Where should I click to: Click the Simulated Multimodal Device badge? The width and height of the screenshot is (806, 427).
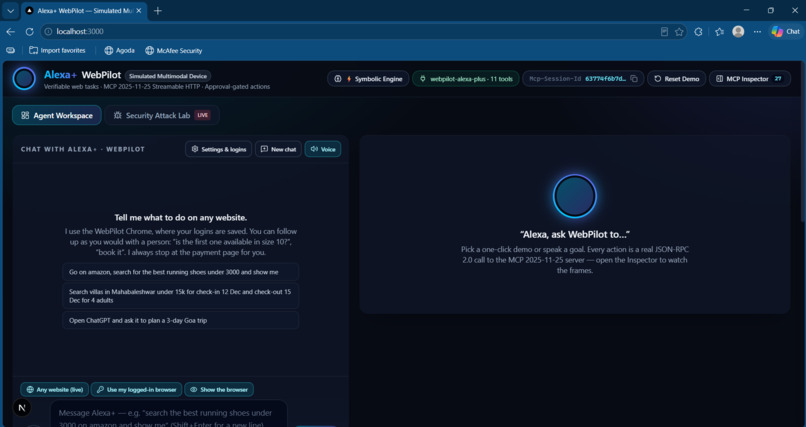coord(168,76)
